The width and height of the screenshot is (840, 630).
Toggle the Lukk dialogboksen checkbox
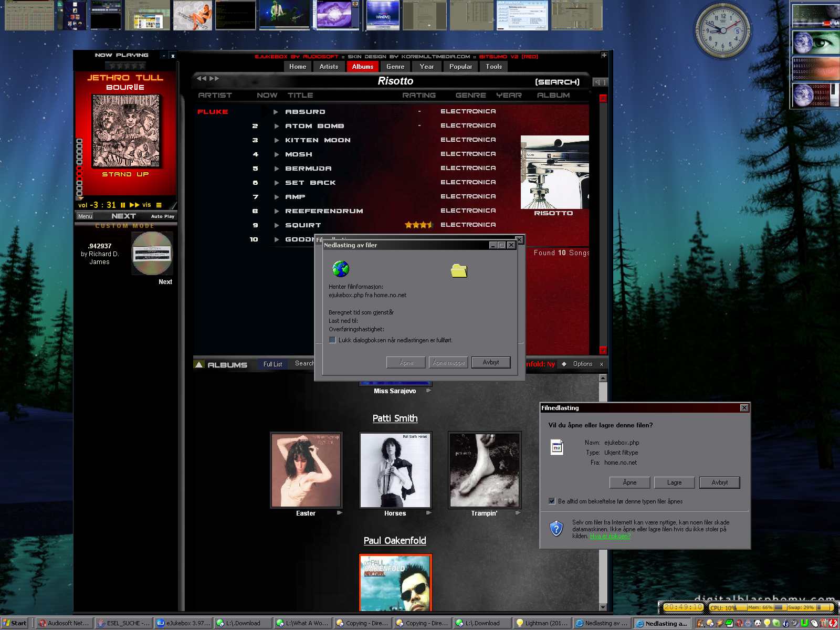(x=332, y=340)
